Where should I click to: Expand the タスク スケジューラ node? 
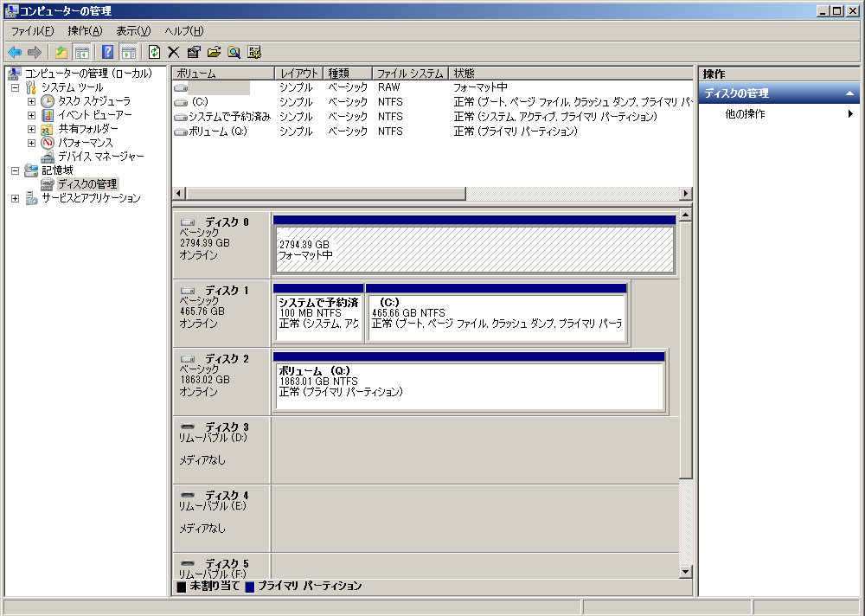[31, 101]
